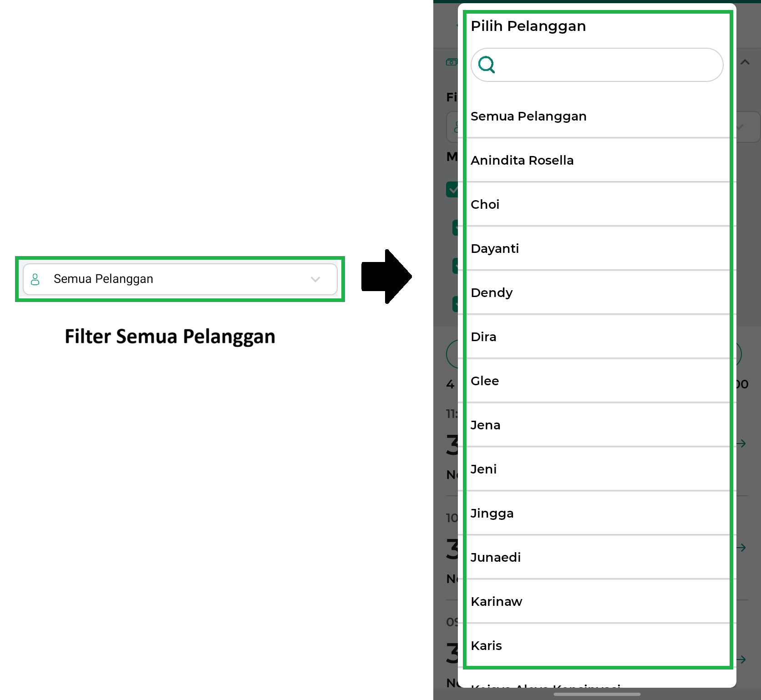Image resolution: width=761 pixels, height=700 pixels.
Task: Click the magnifier icon in the search bar
Action: coord(487,65)
